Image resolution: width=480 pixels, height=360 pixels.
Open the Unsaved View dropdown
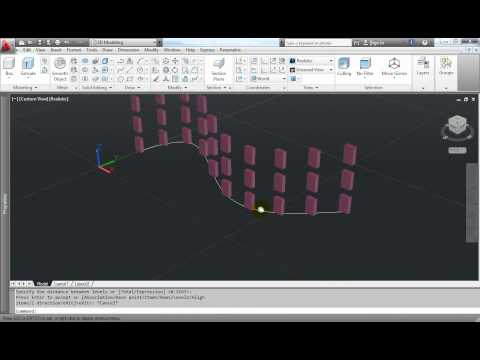[x=311, y=70]
